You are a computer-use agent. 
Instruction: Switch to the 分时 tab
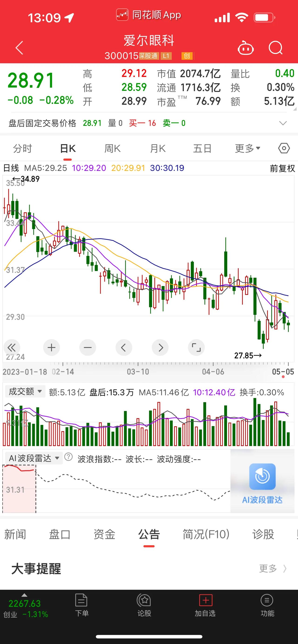pyautogui.click(x=23, y=149)
